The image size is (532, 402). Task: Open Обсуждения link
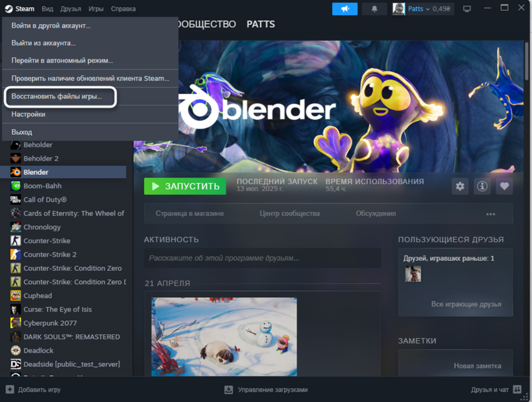(375, 213)
